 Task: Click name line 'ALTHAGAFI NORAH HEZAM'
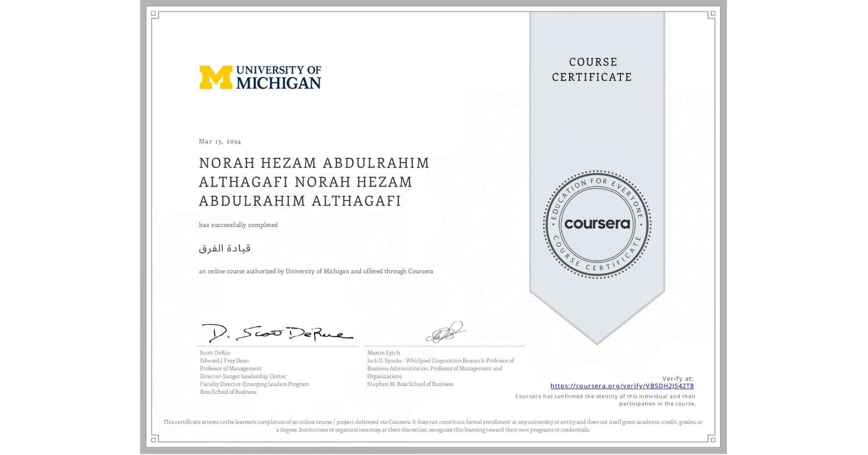pyautogui.click(x=306, y=182)
